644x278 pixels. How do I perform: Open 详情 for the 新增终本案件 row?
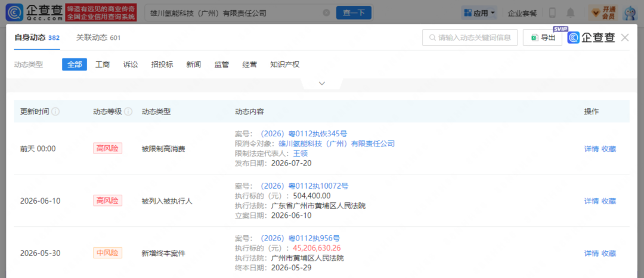592,254
